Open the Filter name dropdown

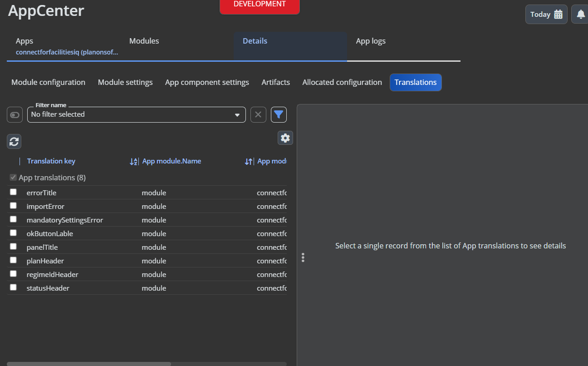(137, 114)
